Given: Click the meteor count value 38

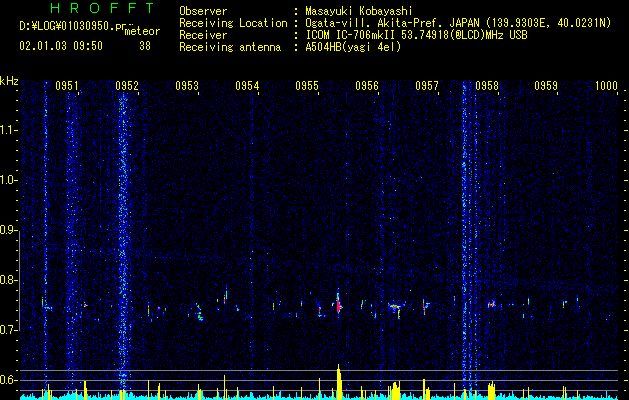Looking at the screenshot, I should (145, 46).
